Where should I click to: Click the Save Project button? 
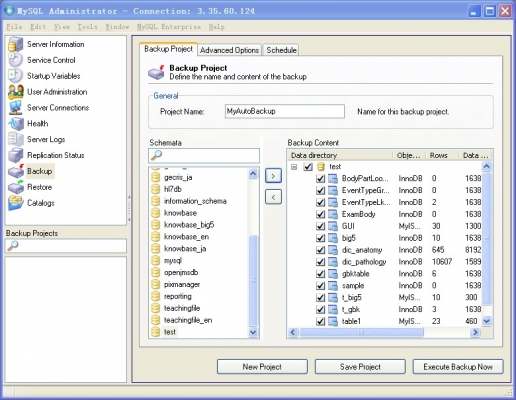(x=360, y=367)
